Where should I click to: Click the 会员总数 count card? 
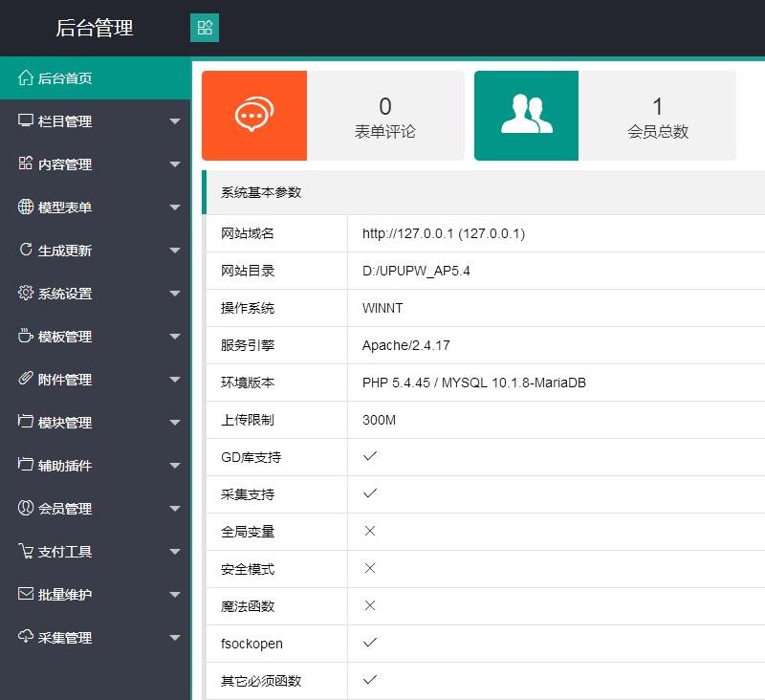point(658,117)
